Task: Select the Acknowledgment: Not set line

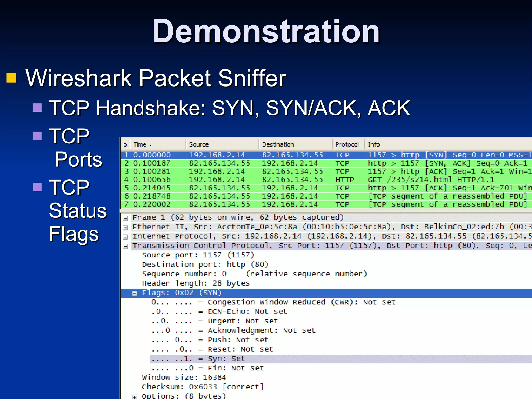Action: [x=234, y=330]
